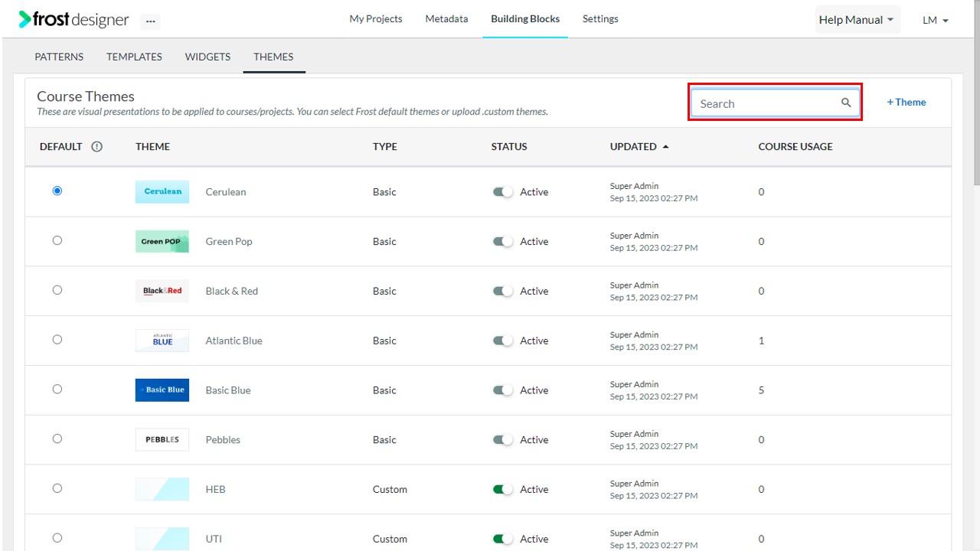The width and height of the screenshot is (980, 551).
Task: Set Pebbles as default theme
Action: [57, 439]
